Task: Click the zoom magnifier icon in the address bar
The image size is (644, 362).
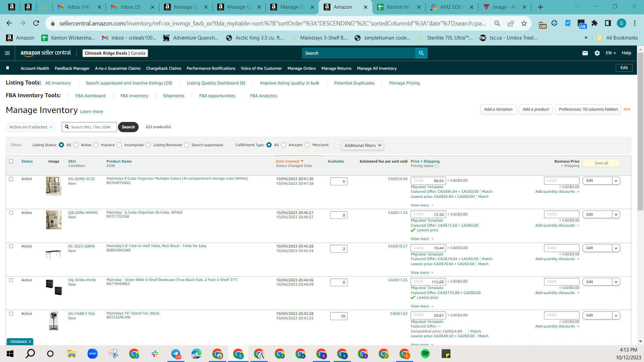Action: pos(497,23)
